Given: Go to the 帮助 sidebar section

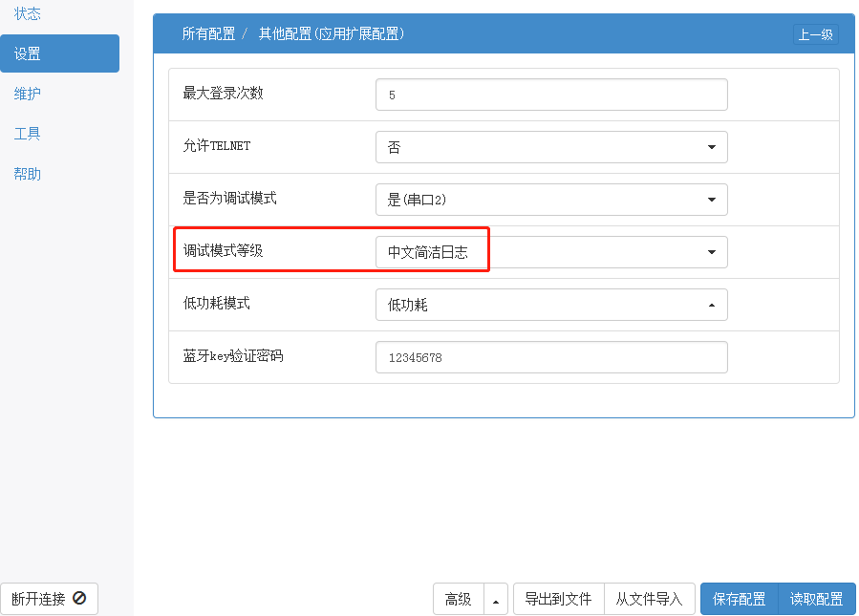Looking at the screenshot, I should tap(27, 173).
